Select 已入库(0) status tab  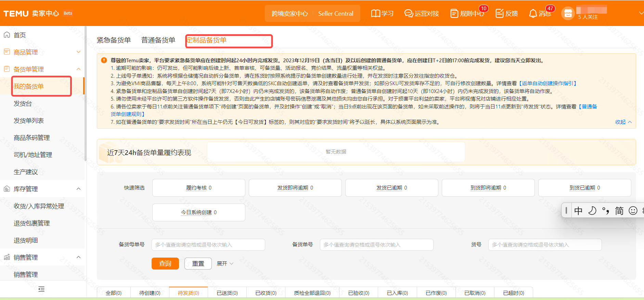click(x=397, y=293)
